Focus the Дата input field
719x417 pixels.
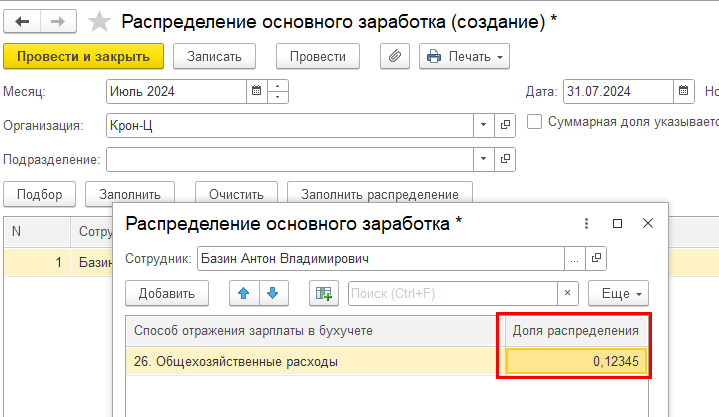click(618, 91)
